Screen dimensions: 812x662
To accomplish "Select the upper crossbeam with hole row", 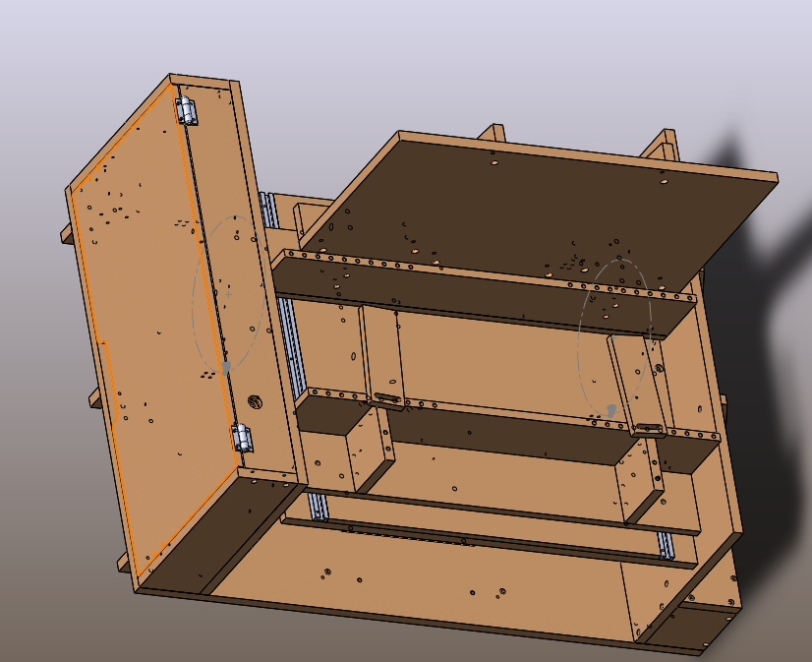I will (x=485, y=293).
